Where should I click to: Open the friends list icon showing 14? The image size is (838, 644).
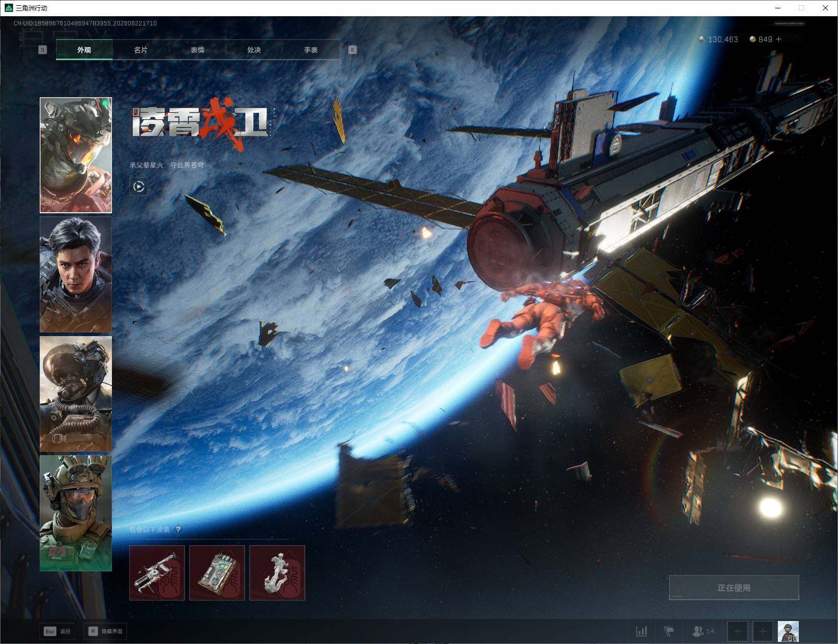703,631
